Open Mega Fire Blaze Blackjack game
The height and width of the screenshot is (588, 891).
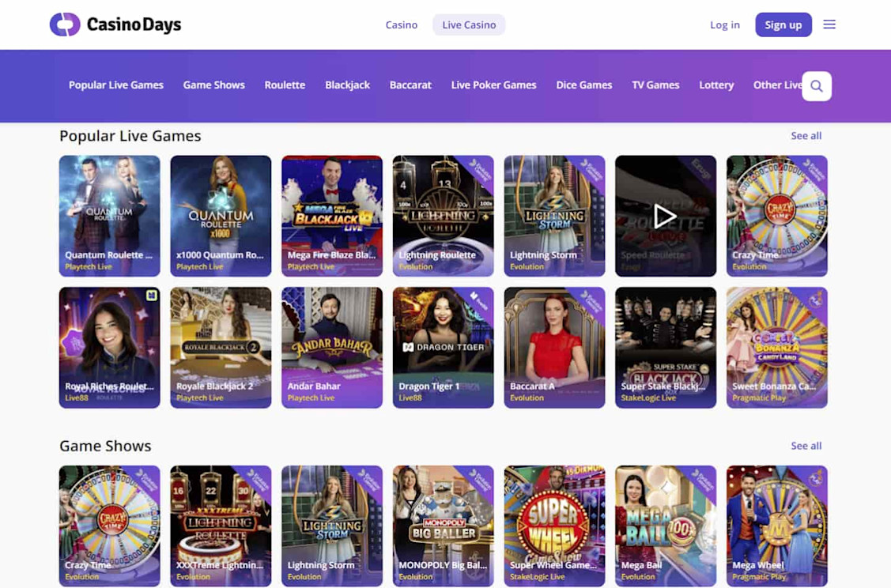(332, 216)
